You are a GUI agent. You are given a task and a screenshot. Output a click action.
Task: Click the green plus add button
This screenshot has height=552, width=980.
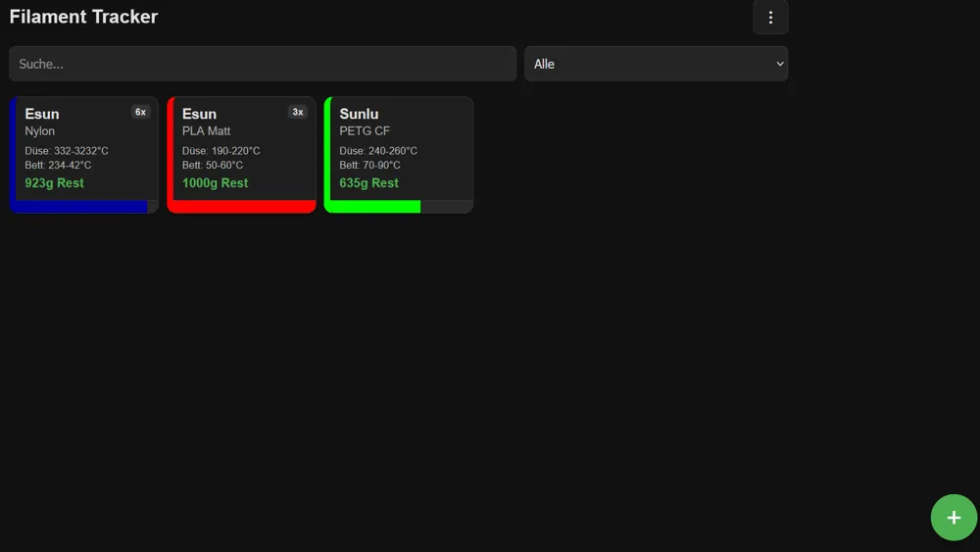(953, 517)
